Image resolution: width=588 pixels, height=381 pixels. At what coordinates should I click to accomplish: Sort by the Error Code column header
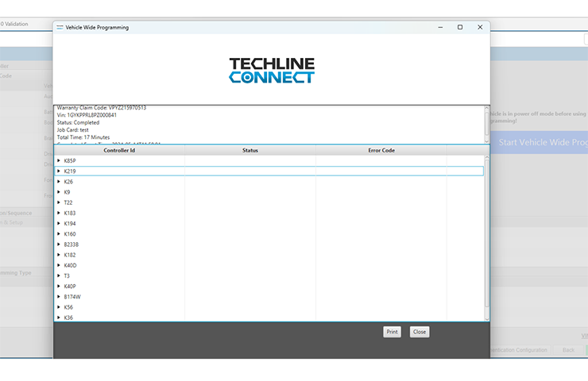381,150
